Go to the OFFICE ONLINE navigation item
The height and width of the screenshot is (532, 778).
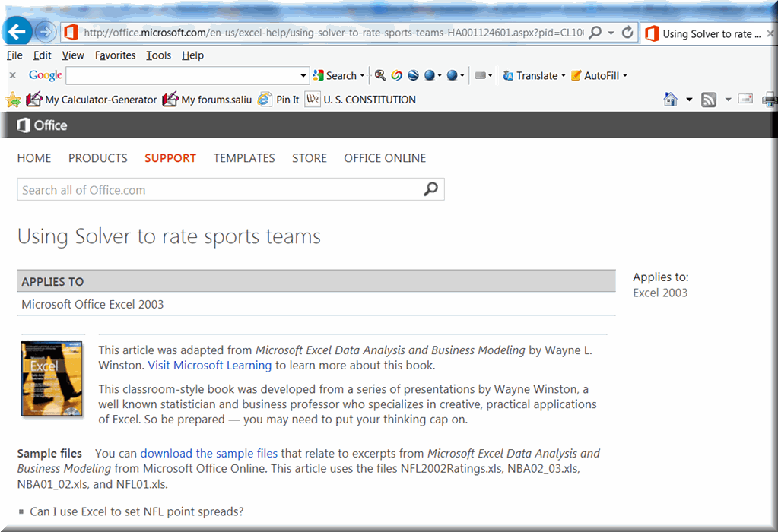[385, 158]
